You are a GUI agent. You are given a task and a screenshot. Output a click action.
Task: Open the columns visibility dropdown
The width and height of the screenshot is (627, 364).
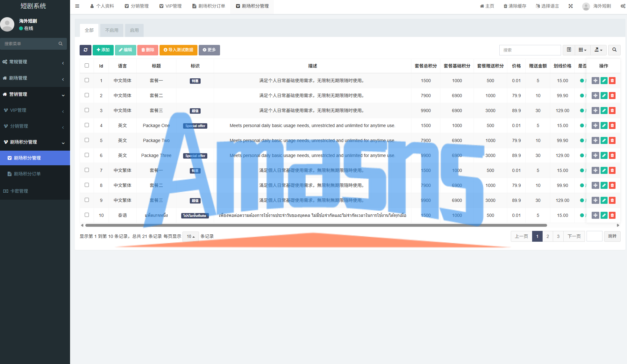[582, 50]
